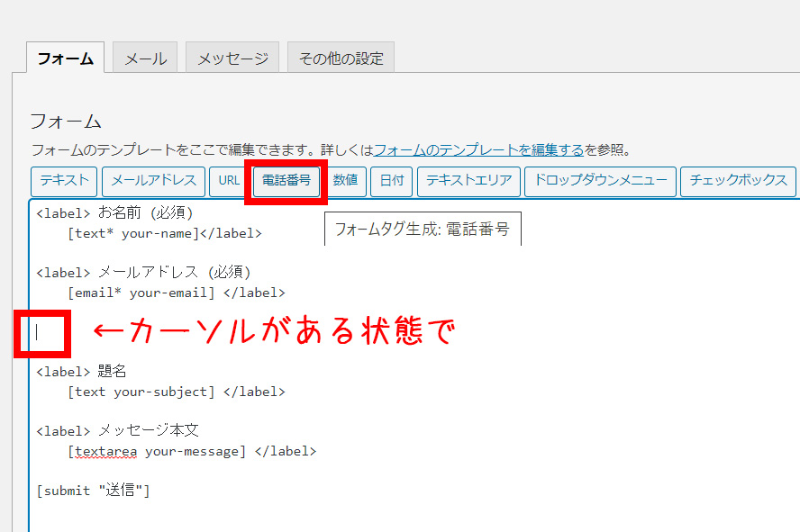Select the メッセージ tab
The height and width of the screenshot is (532, 800).
click(x=232, y=59)
